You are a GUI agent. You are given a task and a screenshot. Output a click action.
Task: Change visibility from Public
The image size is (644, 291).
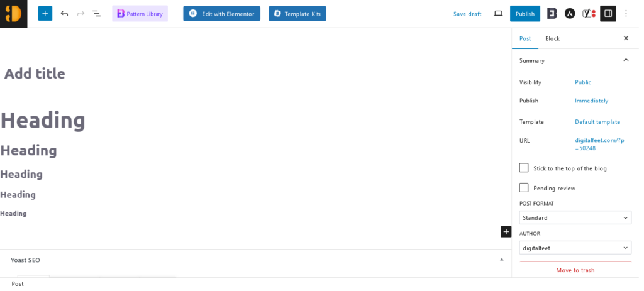(x=583, y=82)
